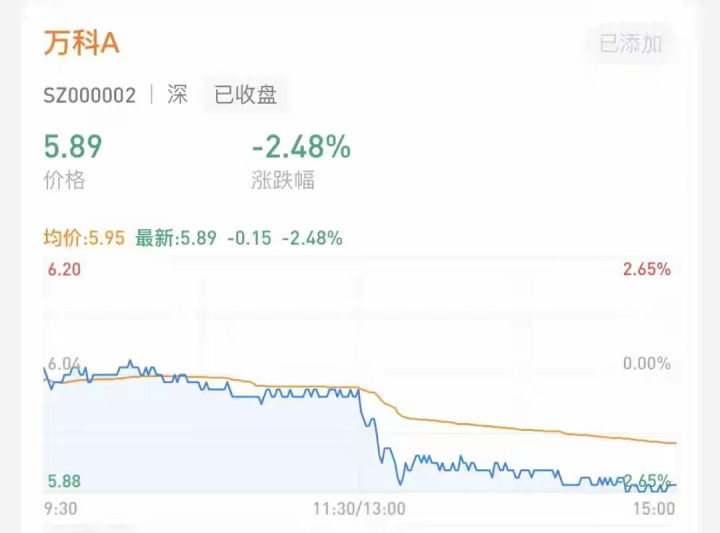Tap the 6.20 upper axis label

pyautogui.click(x=63, y=269)
